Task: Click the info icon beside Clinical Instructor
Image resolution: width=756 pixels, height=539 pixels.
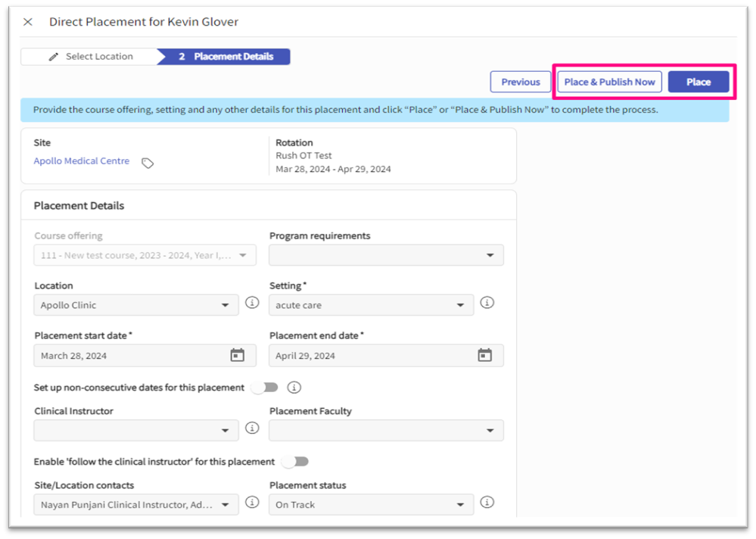Action: pyautogui.click(x=253, y=428)
